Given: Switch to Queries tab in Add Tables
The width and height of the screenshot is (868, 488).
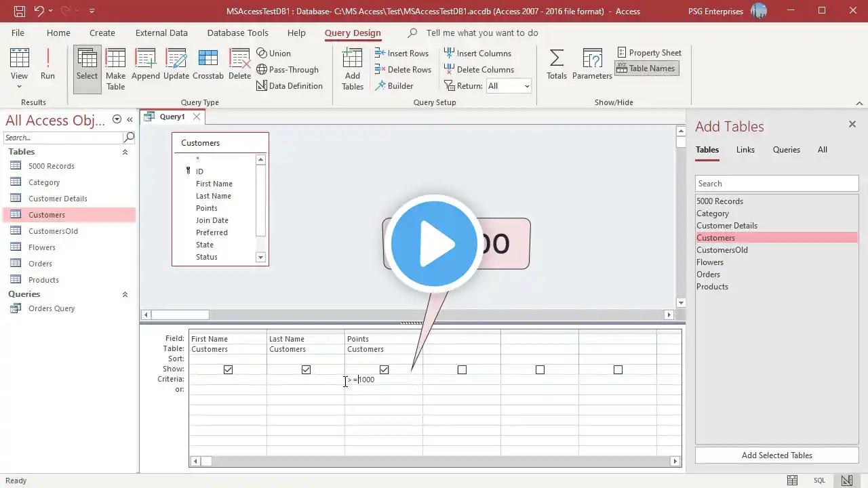Looking at the screenshot, I should [x=786, y=150].
